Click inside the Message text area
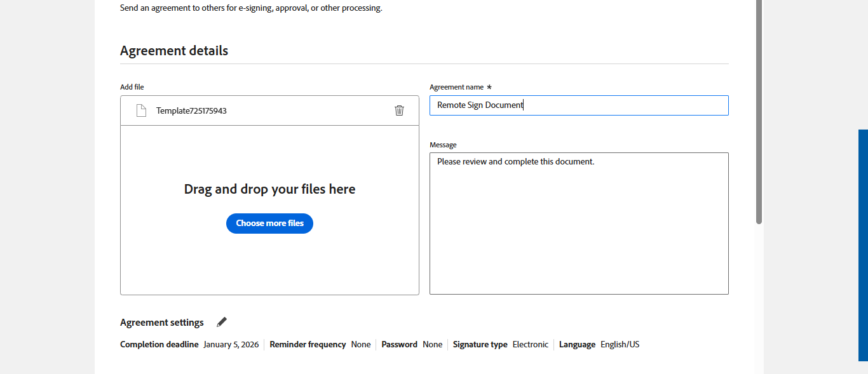Viewport: 868px width, 374px height. click(578, 223)
